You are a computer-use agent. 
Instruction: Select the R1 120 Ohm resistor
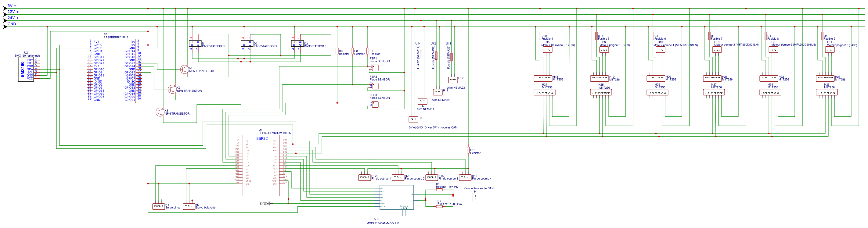click(439, 190)
